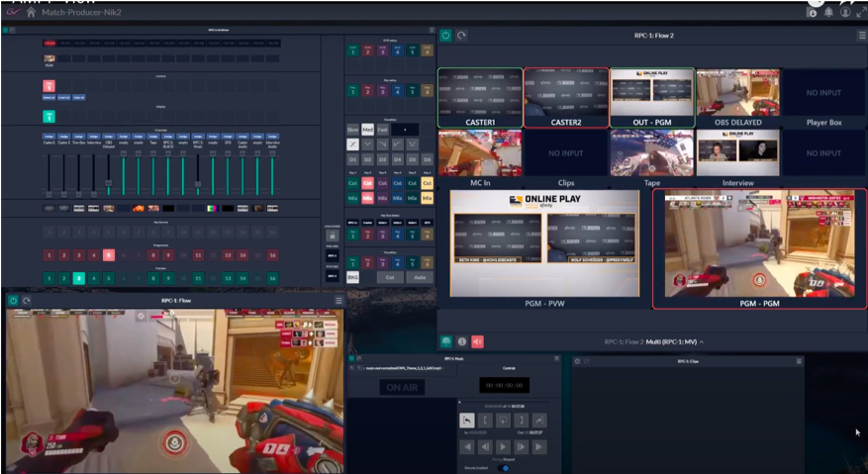Click the padlock unlocked icon in switcher
The image size is (868, 474).
click(332, 236)
